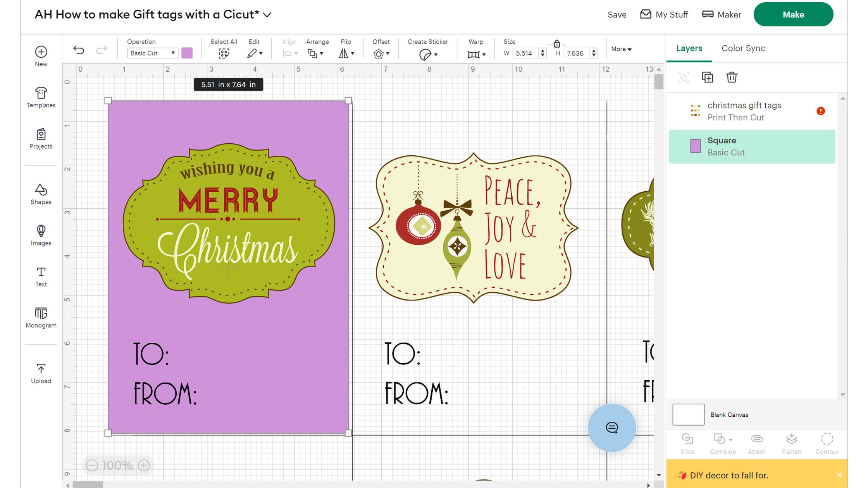Flatten the selected layers
Screen dimensions: 868x488
(x=791, y=443)
